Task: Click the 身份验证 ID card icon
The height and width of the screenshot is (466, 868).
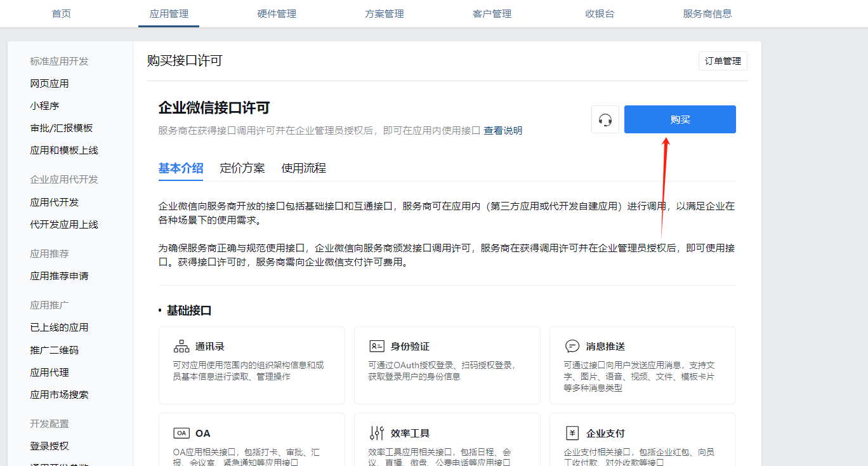Action: tap(377, 346)
